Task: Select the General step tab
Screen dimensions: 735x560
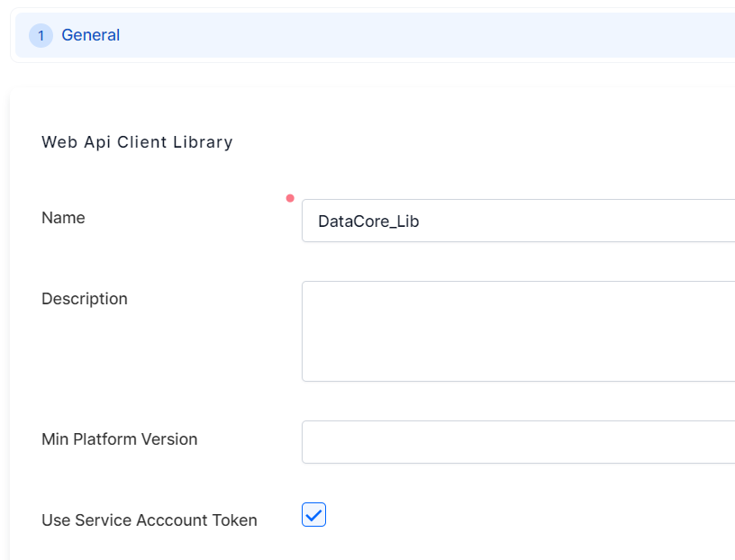Action: tap(90, 36)
